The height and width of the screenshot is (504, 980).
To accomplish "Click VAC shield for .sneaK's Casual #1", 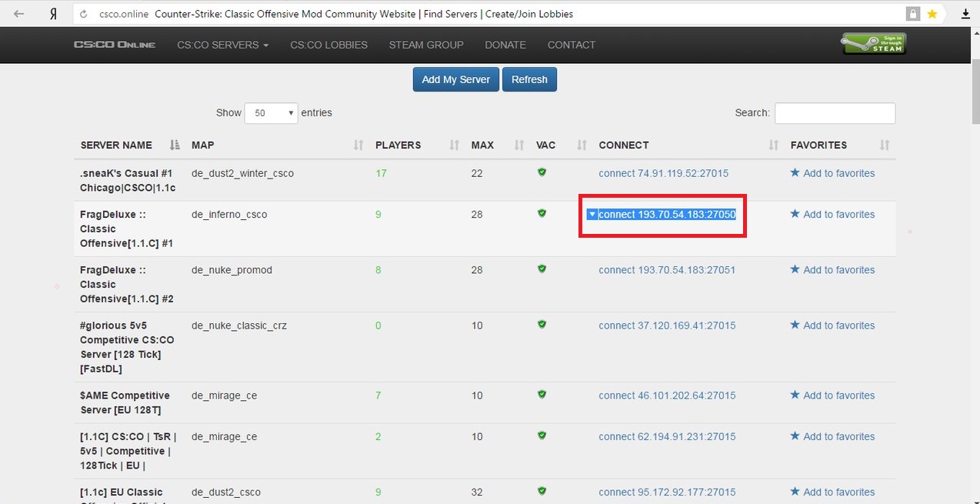I will 542,172.
